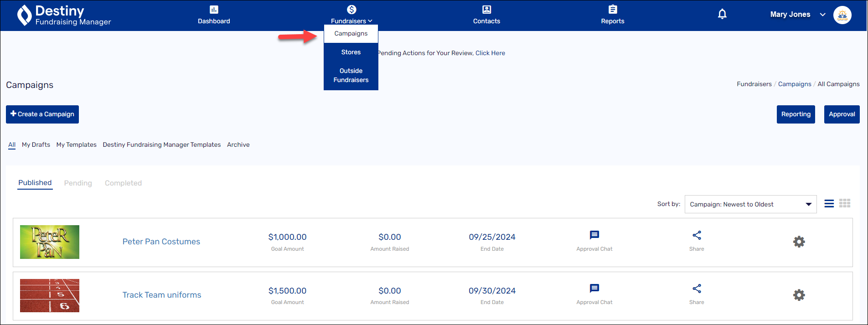Image resolution: width=868 pixels, height=325 pixels.
Task: Click the Approval button
Action: coord(842,114)
